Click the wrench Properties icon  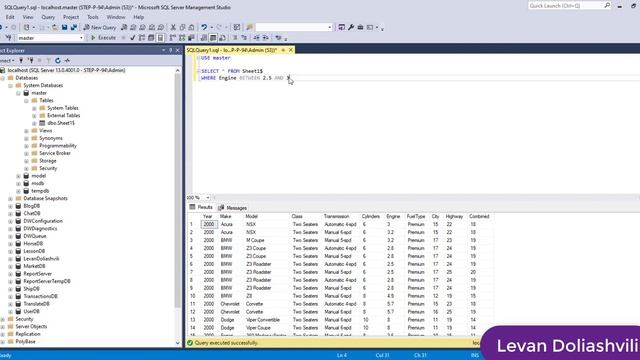[x=351, y=27]
